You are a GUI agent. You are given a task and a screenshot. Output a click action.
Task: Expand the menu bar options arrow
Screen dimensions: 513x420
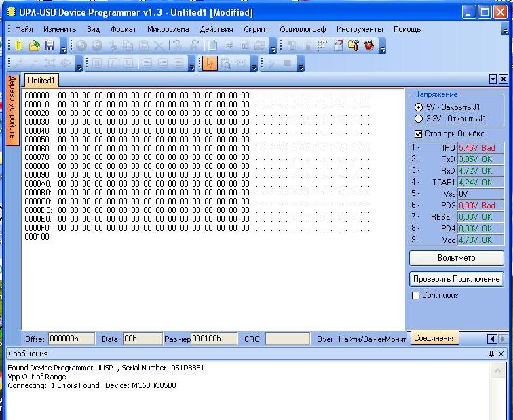tap(505, 31)
